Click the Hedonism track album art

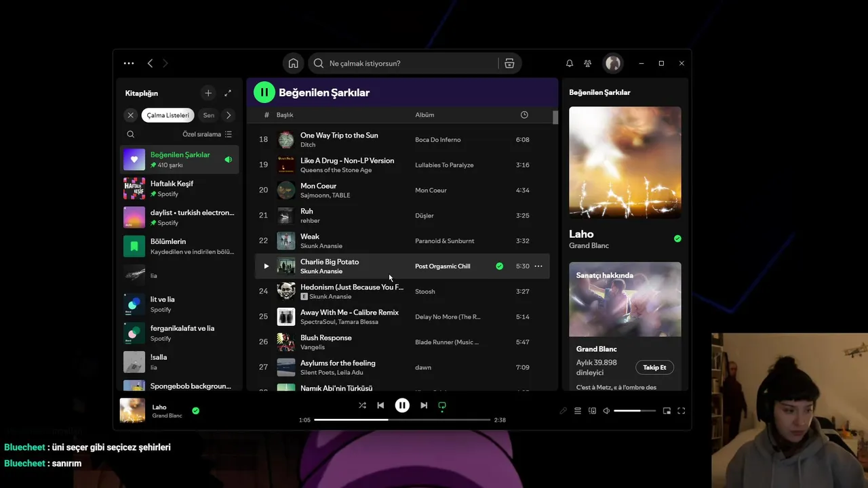286,291
